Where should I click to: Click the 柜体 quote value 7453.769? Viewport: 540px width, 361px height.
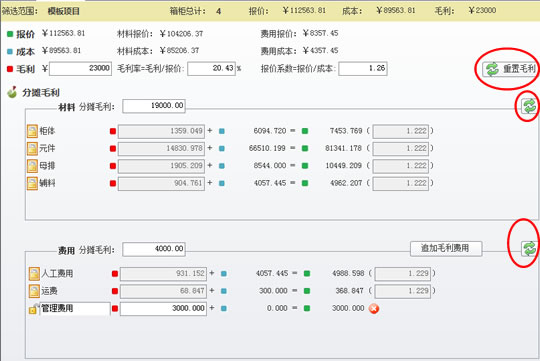click(x=346, y=131)
